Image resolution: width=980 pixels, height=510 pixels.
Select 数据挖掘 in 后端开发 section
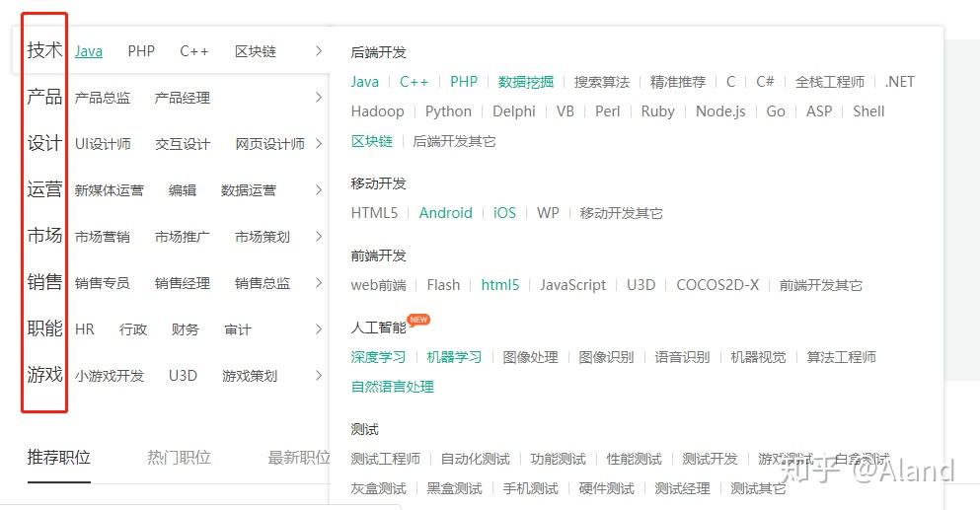526,82
